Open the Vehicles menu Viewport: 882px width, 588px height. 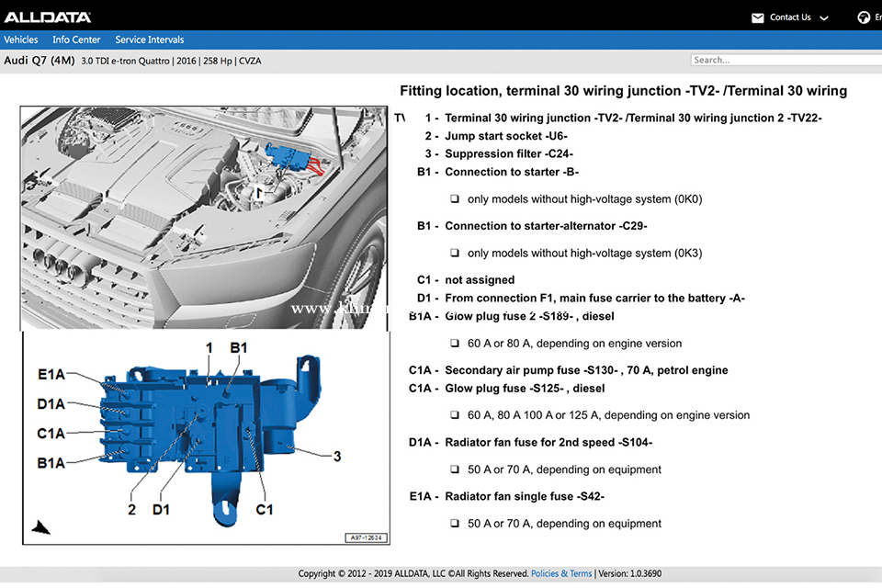pyautogui.click(x=21, y=40)
